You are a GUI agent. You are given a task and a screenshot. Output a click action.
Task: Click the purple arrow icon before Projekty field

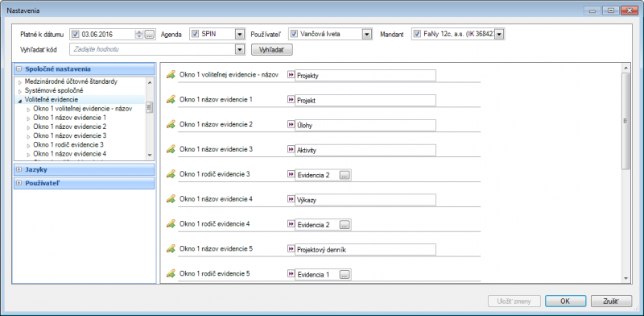pyautogui.click(x=291, y=75)
